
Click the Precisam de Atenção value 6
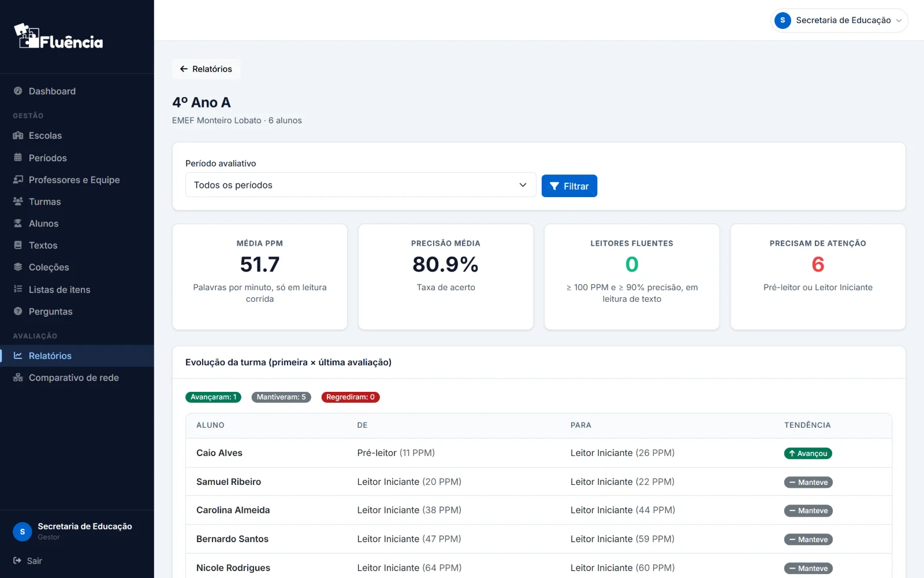pos(818,264)
